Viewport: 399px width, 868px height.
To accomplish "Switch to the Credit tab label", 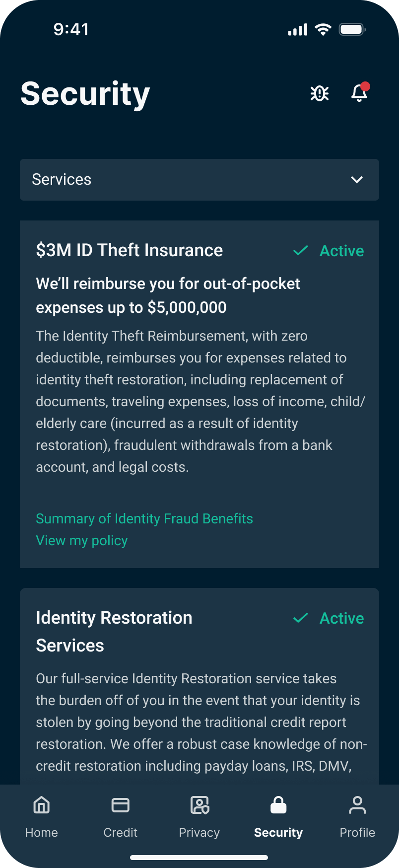I will tap(121, 833).
